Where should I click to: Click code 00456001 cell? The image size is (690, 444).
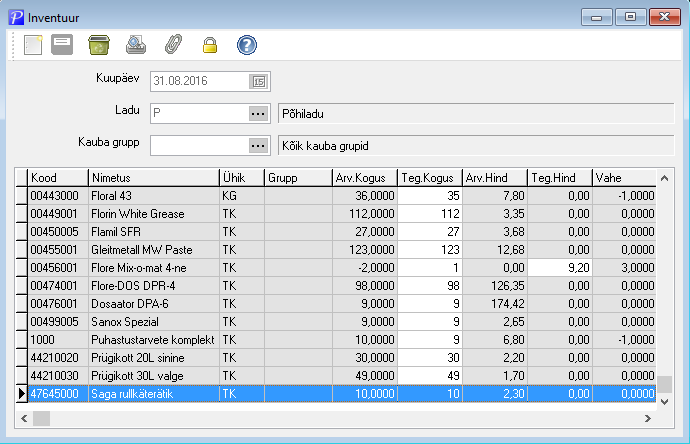[x=58, y=268]
